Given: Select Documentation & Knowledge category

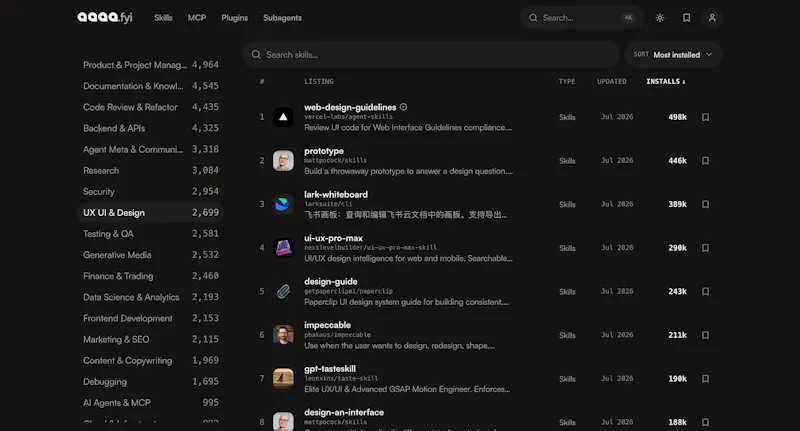Looking at the screenshot, I should click(x=151, y=86).
